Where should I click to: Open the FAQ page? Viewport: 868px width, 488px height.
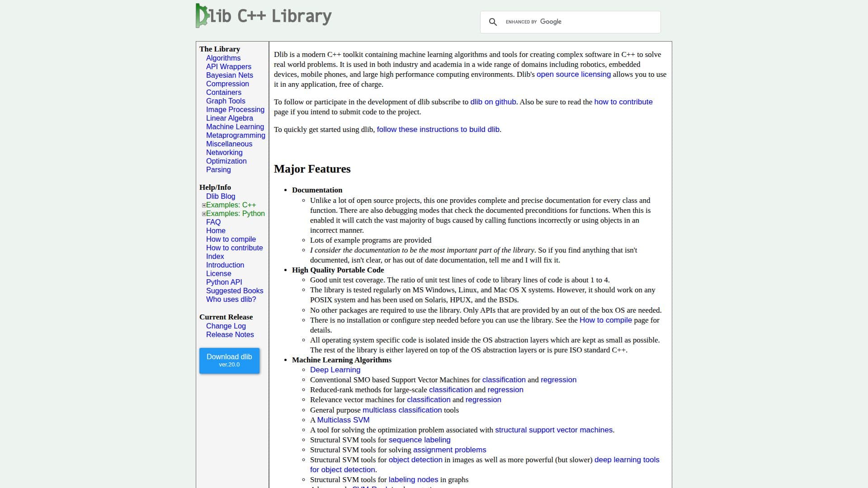(x=213, y=222)
